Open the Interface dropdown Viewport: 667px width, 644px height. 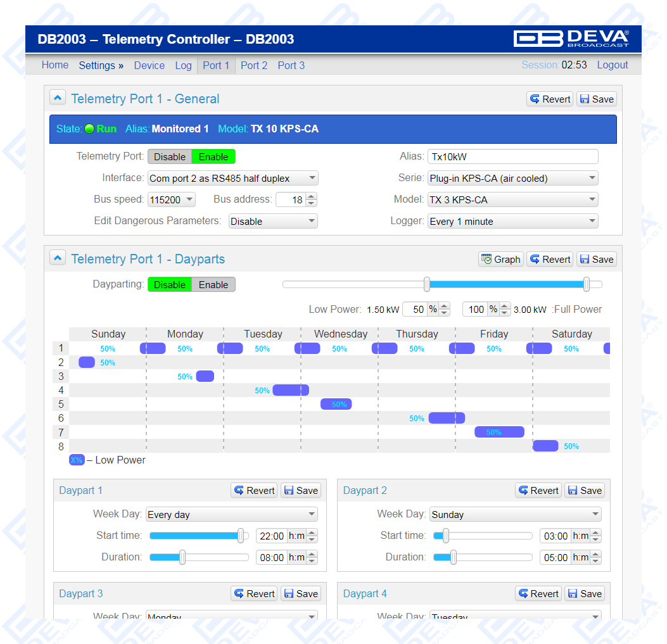(232, 179)
